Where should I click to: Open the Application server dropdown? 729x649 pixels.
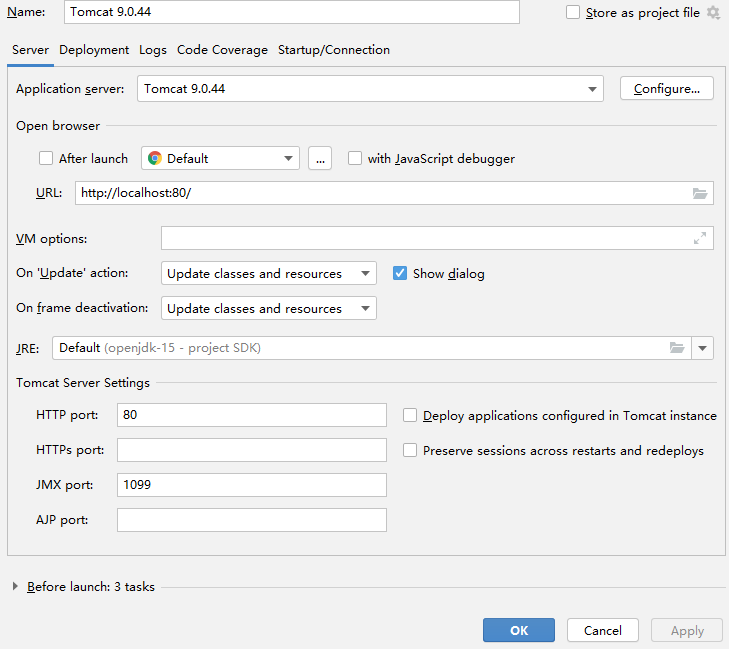370,89
